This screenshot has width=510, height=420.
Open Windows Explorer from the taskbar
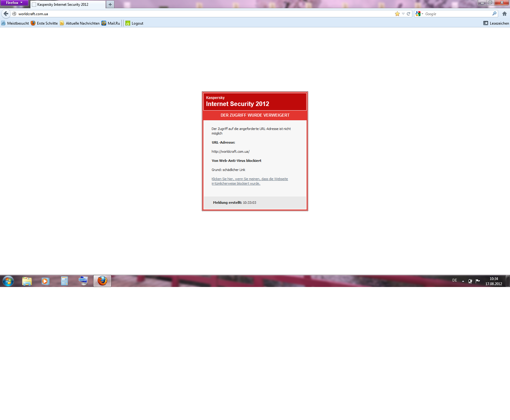click(27, 281)
